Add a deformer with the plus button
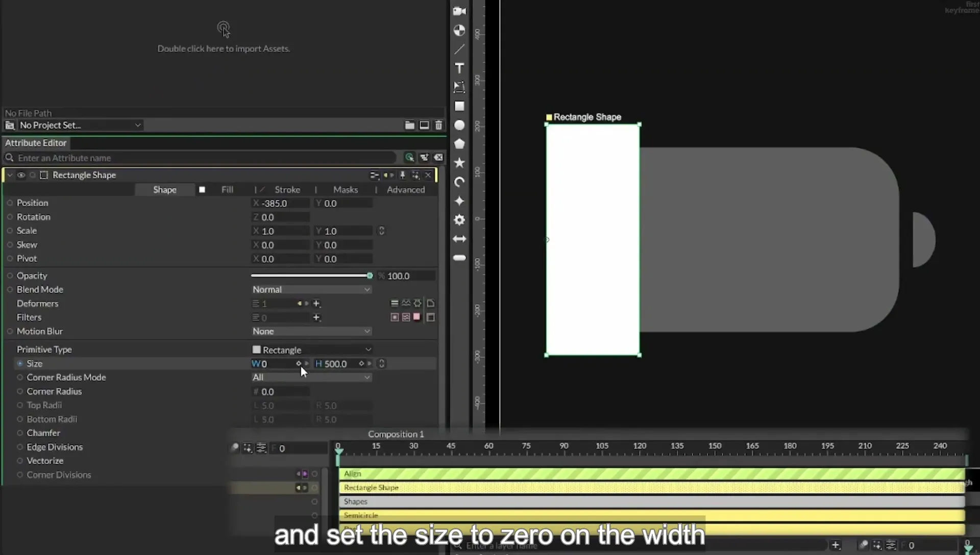This screenshot has height=555, width=980. [316, 304]
